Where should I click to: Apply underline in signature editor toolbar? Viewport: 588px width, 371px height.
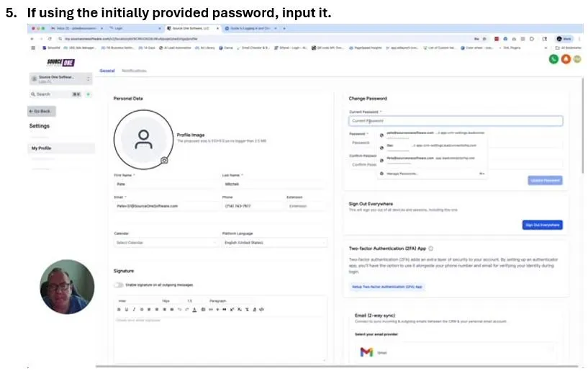pyautogui.click(x=127, y=310)
